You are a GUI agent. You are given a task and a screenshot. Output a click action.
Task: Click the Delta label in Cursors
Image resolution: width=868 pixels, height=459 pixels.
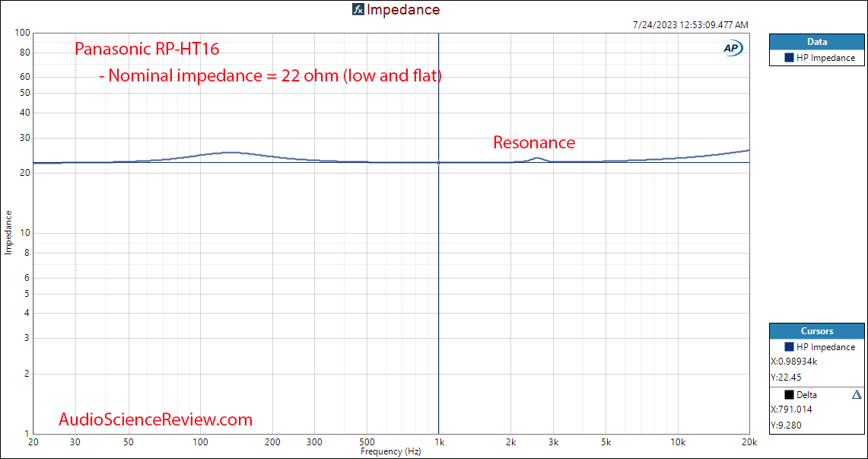click(x=806, y=395)
